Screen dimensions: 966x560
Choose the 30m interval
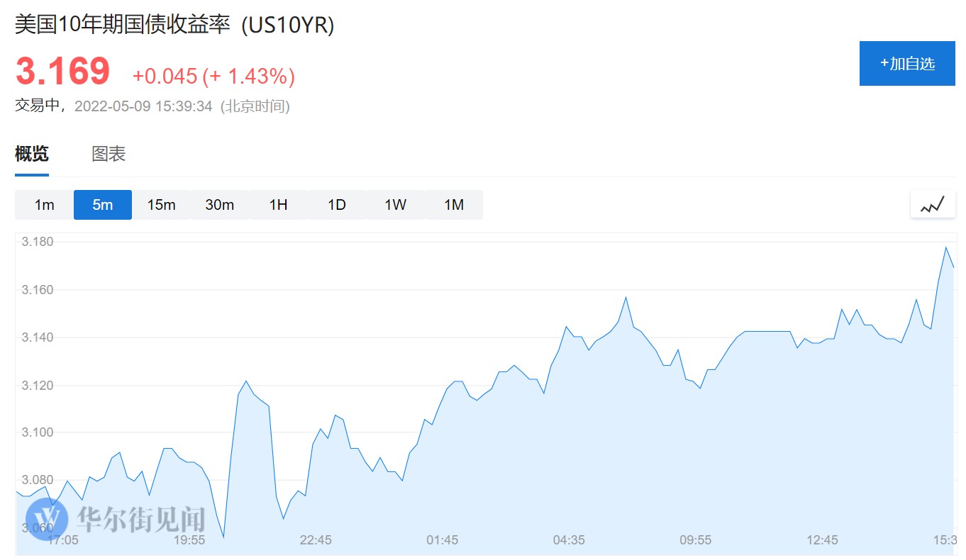click(219, 205)
